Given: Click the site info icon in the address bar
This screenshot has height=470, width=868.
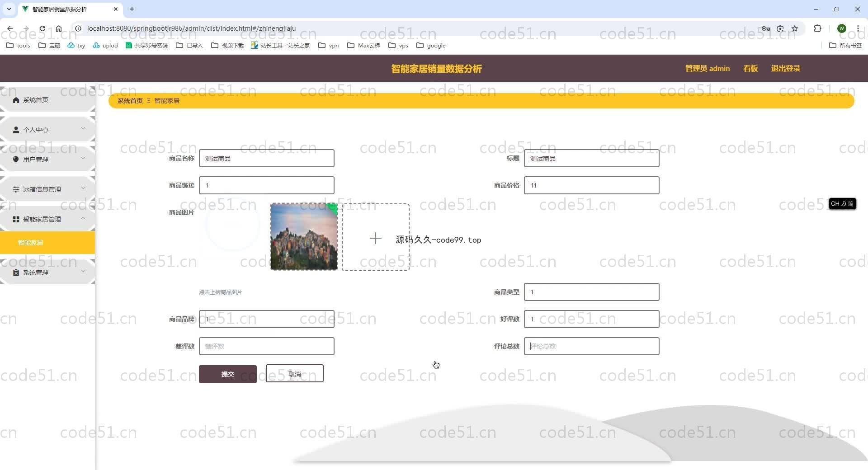Looking at the screenshot, I should pyautogui.click(x=78, y=28).
